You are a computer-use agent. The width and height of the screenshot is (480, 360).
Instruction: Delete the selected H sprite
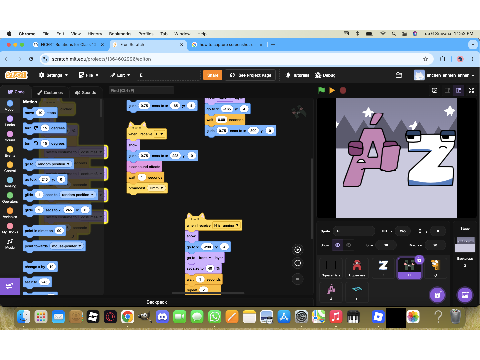(419, 260)
